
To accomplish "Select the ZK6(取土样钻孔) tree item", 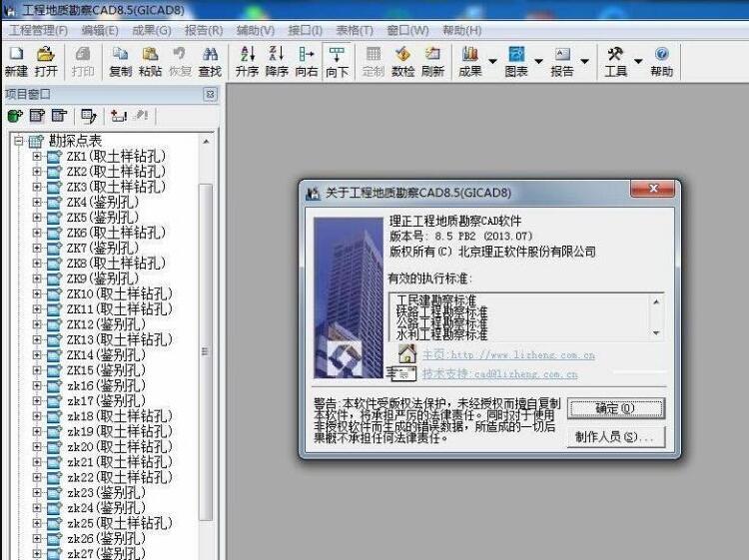I will click(x=116, y=233).
